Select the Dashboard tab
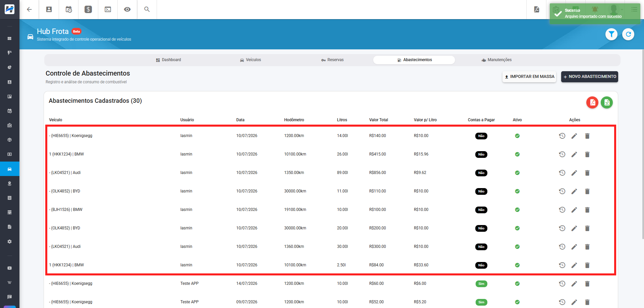The height and width of the screenshot is (308, 644). click(x=168, y=60)
